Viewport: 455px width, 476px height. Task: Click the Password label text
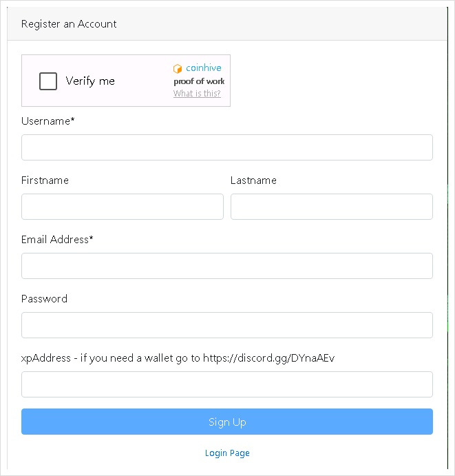(x=44, y=299)
